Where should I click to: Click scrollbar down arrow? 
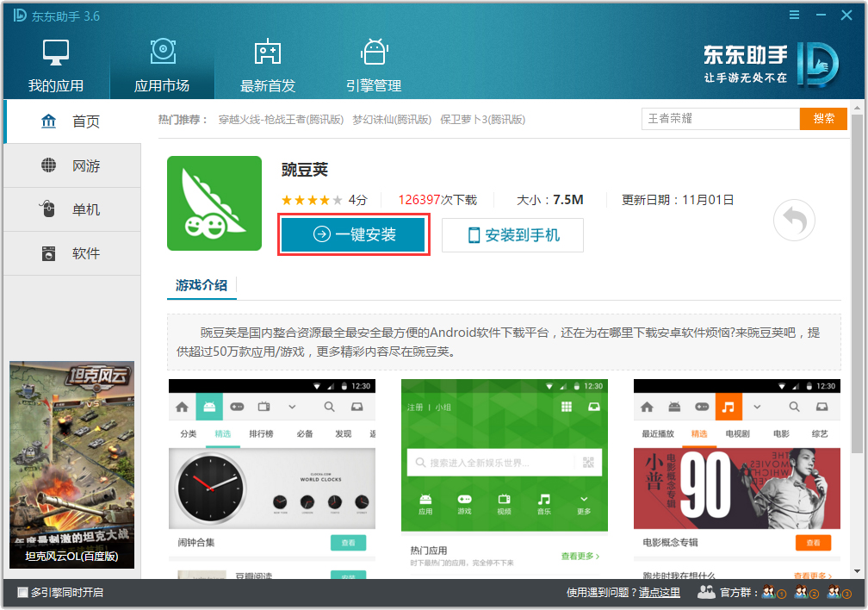(857, 571)
